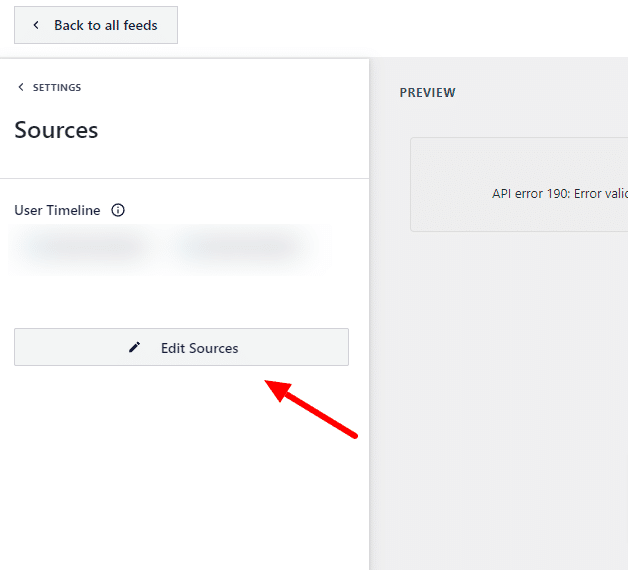Click the Sources panel heading
The image size is (628, 570).
56,130
